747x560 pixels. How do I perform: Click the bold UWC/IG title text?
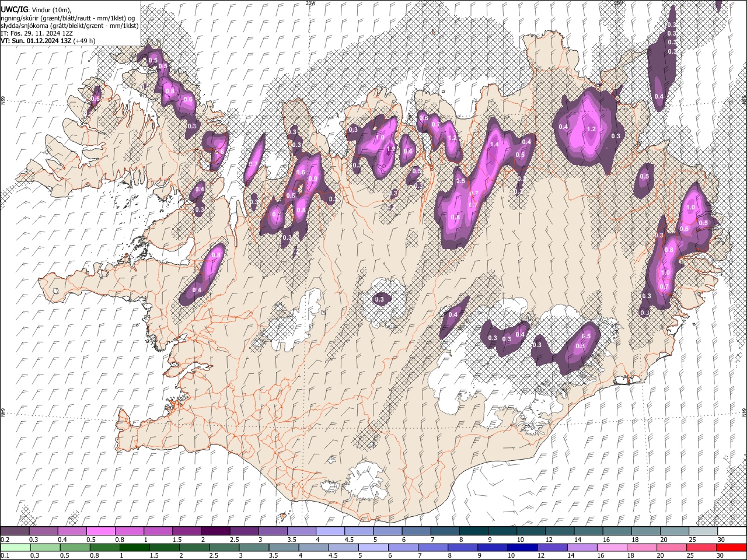tap(14, 10)
